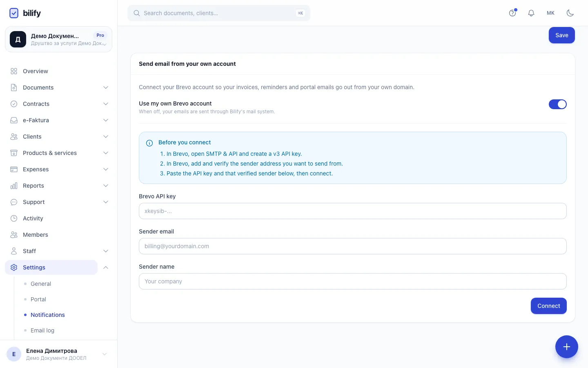Click the Connect button
The image size is (588, 368).
point(549,306)
